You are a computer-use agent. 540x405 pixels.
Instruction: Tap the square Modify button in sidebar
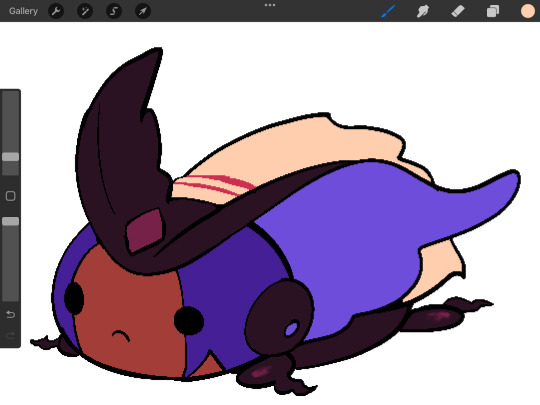[11, 196]
